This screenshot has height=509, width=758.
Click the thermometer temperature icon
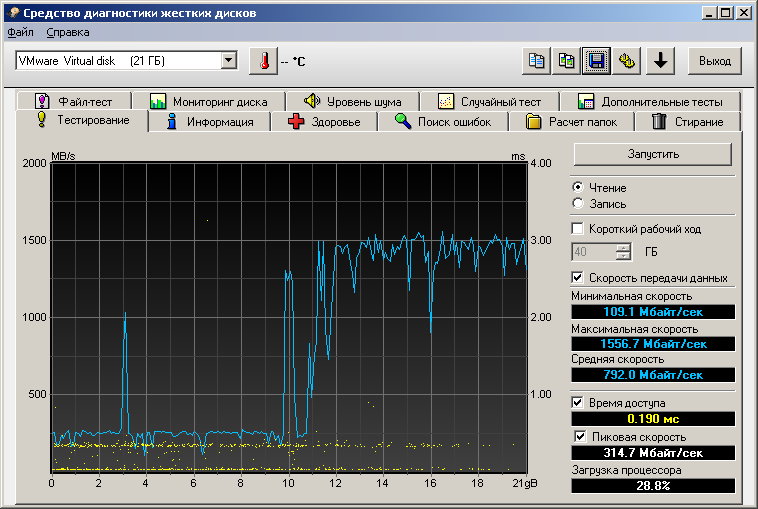click(x=263, y=61)
